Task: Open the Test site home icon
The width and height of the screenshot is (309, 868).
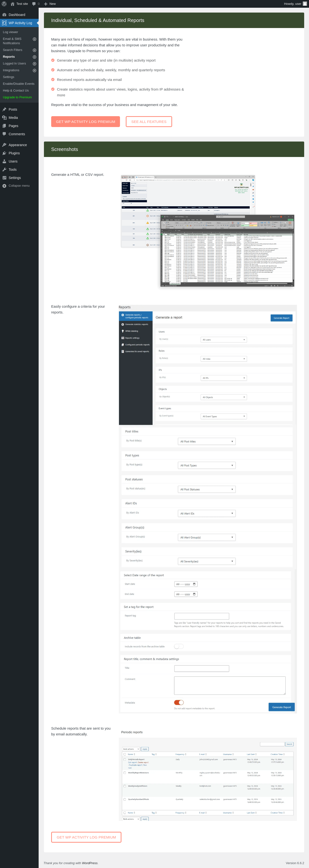Action: click(x=13, y=4)
